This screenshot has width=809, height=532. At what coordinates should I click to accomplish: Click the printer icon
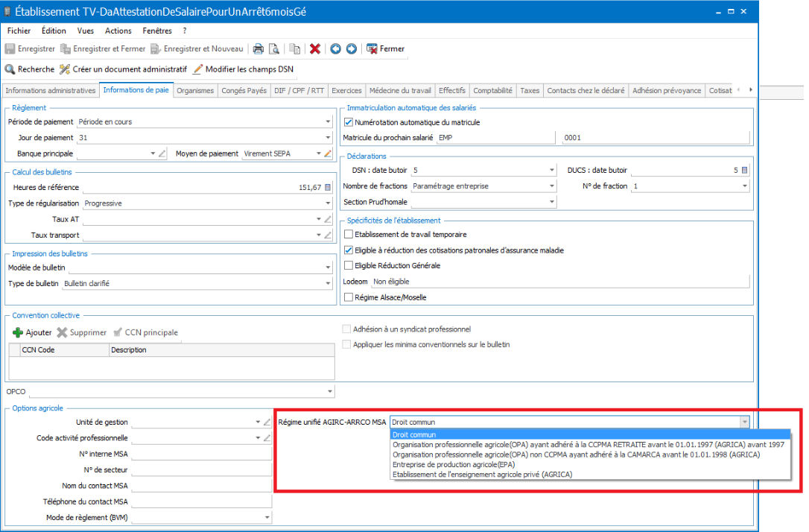click(258, 49)
